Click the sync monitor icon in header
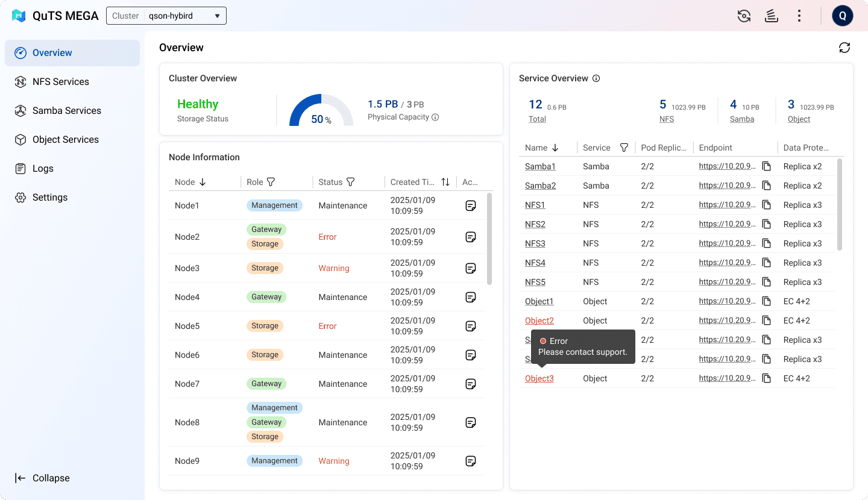This screenshot has height=500, width=868. pyautogui.click(x=744, y=16)
